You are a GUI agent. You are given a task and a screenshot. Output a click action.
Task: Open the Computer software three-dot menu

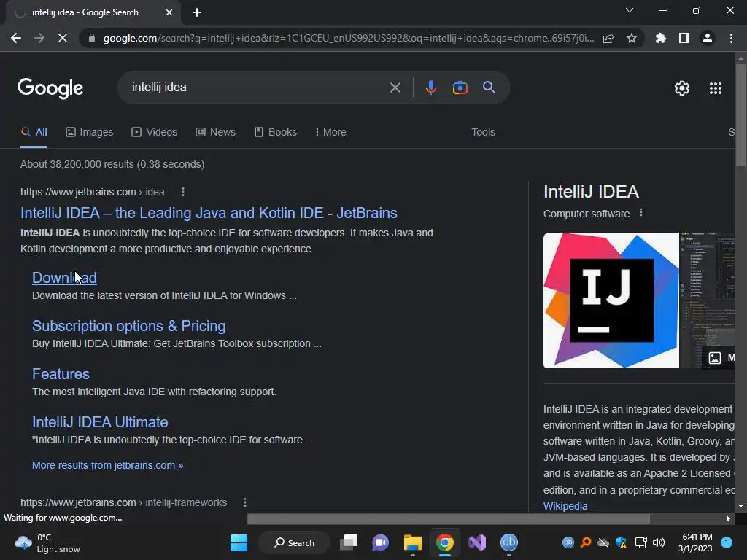tap(641, 212)
